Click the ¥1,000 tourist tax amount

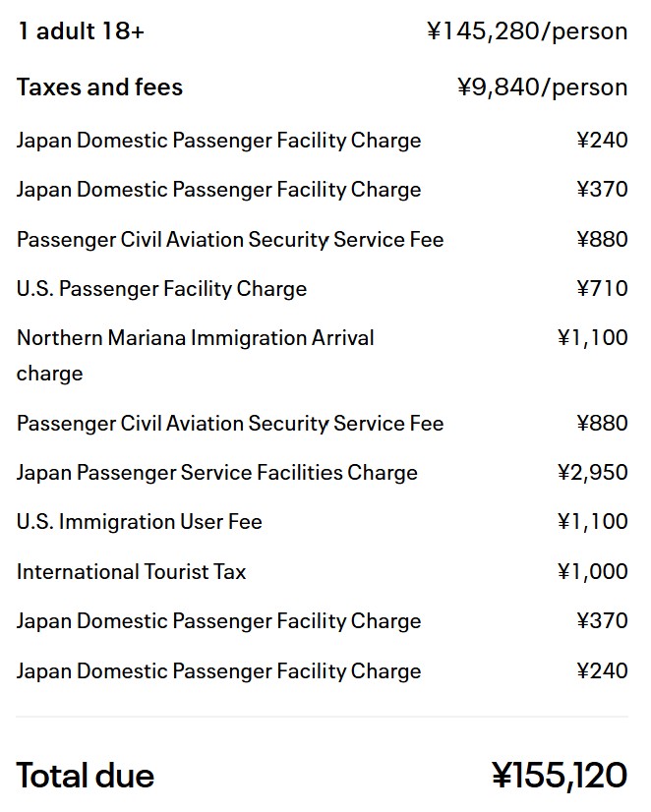coord(592,572)
